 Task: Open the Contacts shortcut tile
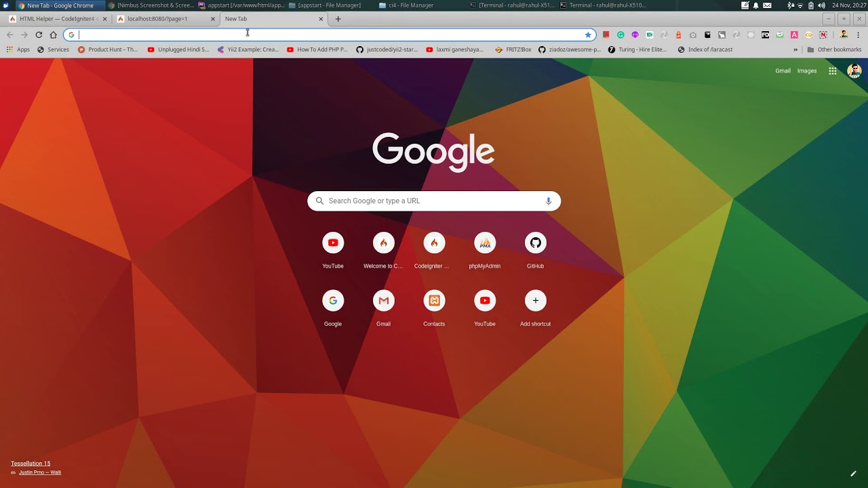tap(434, 308)
